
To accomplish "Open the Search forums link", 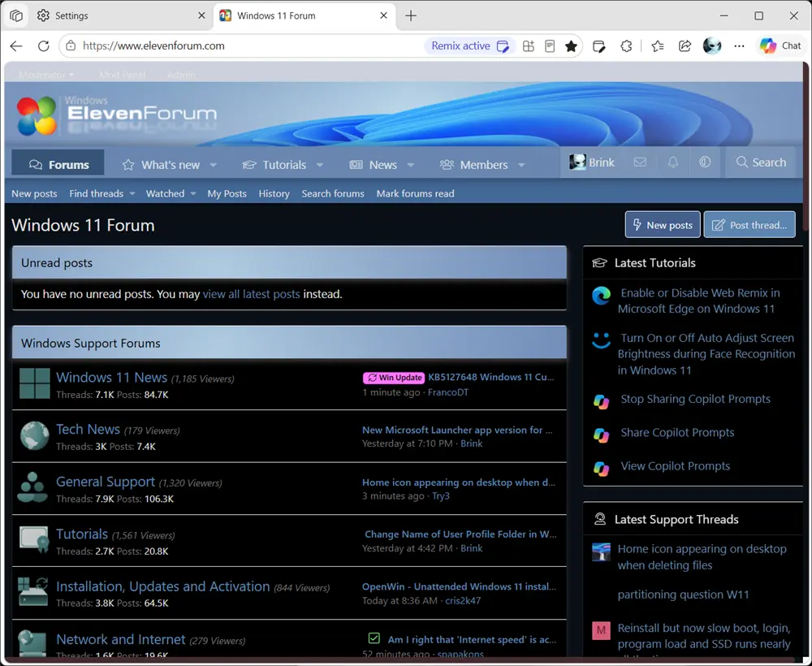I will click(333, 193).
